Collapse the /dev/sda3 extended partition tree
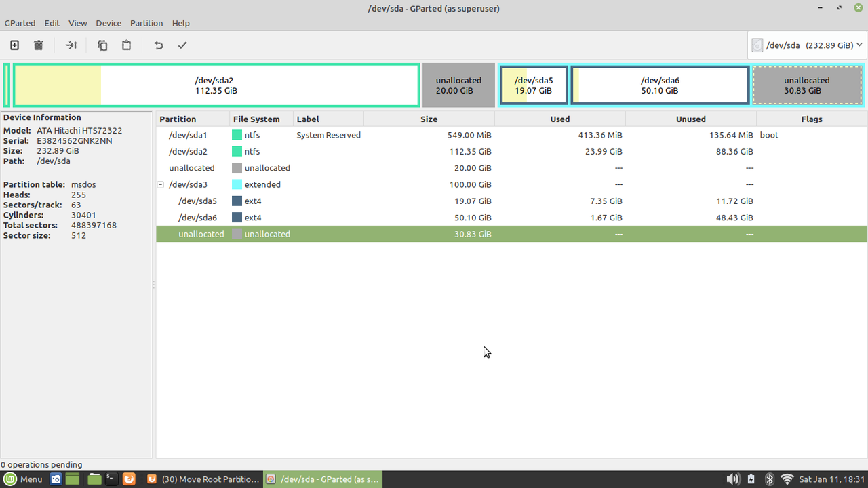This screenshot has width=868, height=488. tap(160, 184)
